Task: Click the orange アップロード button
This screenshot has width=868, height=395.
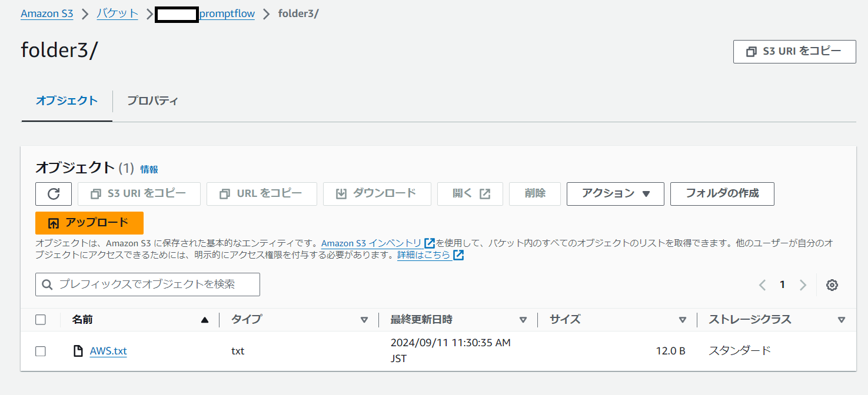Action: [89, 223]
